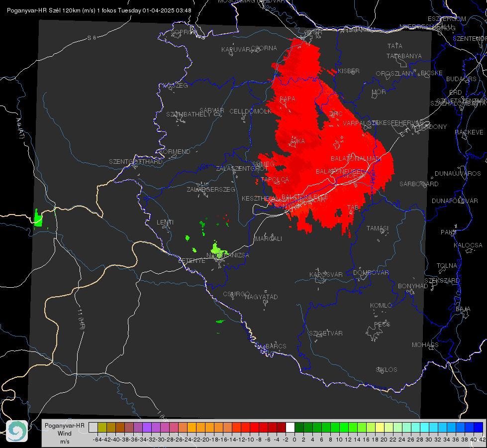Click the NAGYATAD label
This screenshot has width=487, height=448.
point(261,297)
